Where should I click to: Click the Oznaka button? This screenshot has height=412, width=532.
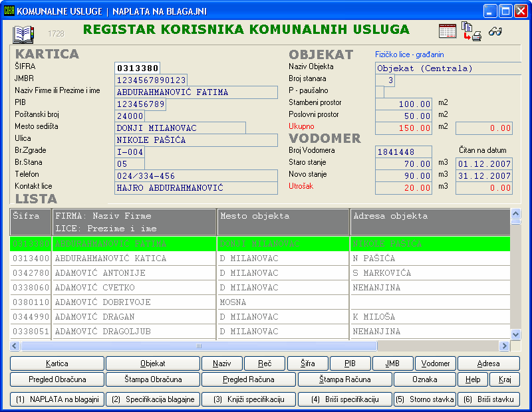click(425, 379)
